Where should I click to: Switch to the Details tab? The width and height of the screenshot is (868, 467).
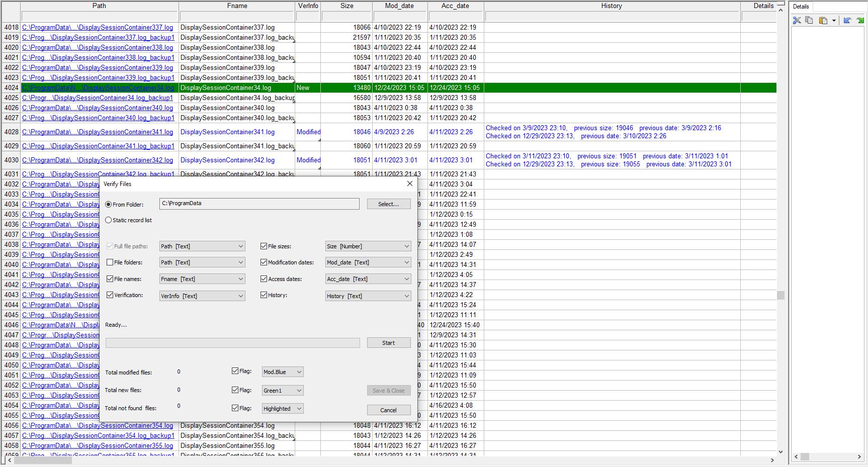tap(801, 7)
